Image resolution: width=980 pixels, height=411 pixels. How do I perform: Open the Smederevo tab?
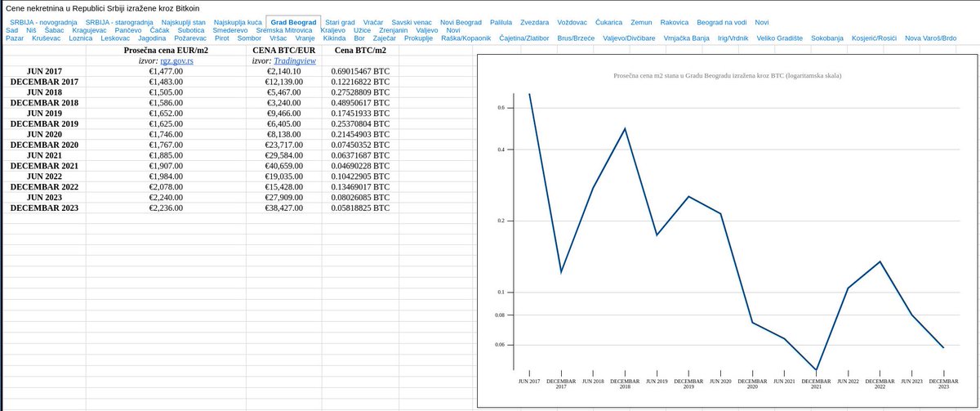pos(230,30)
